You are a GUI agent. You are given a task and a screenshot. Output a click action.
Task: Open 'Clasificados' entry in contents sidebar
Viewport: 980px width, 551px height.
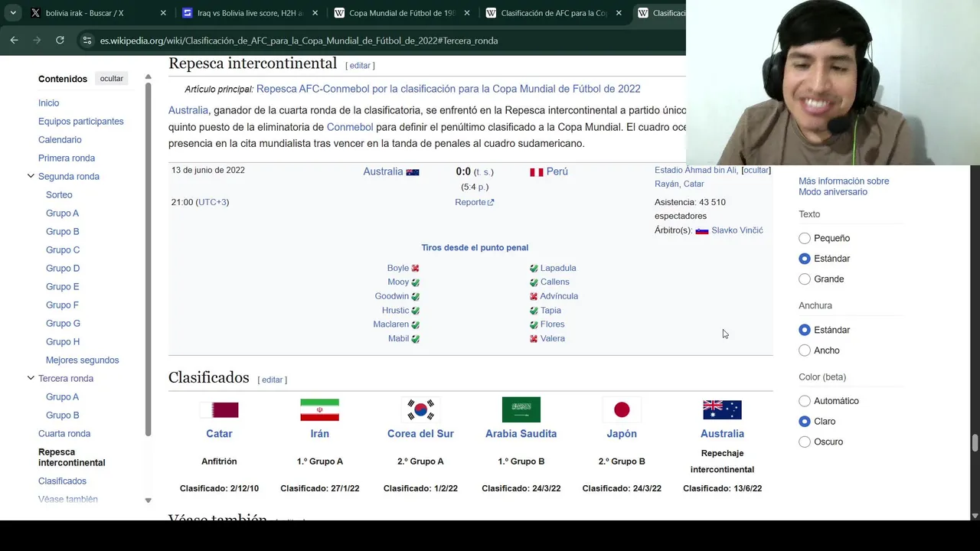click(x=62, y=481)
